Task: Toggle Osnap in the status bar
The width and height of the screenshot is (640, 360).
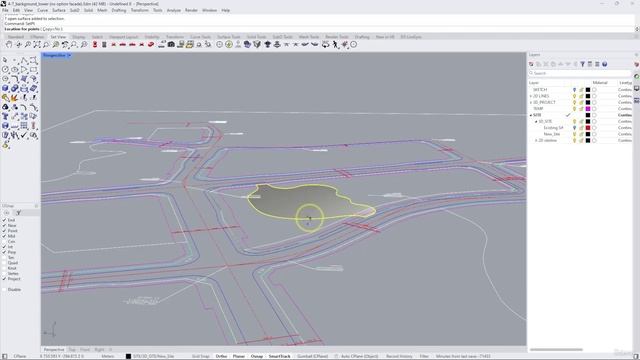Action: (x=257, y=356)
